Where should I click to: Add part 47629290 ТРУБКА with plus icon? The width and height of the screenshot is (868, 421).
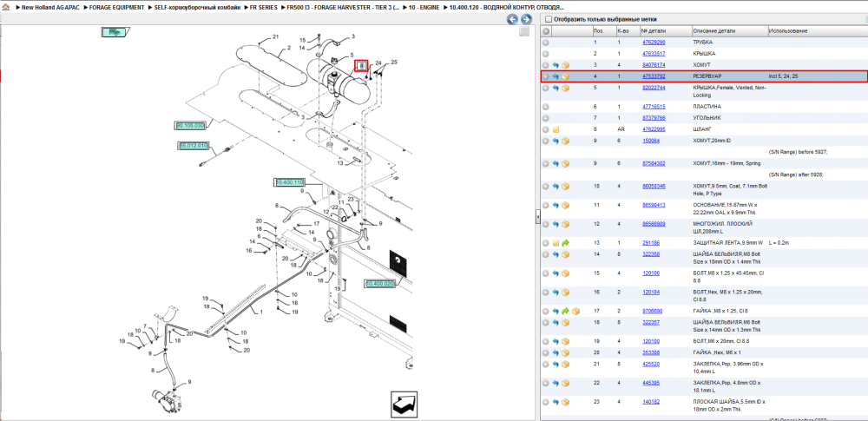(546, 42)
